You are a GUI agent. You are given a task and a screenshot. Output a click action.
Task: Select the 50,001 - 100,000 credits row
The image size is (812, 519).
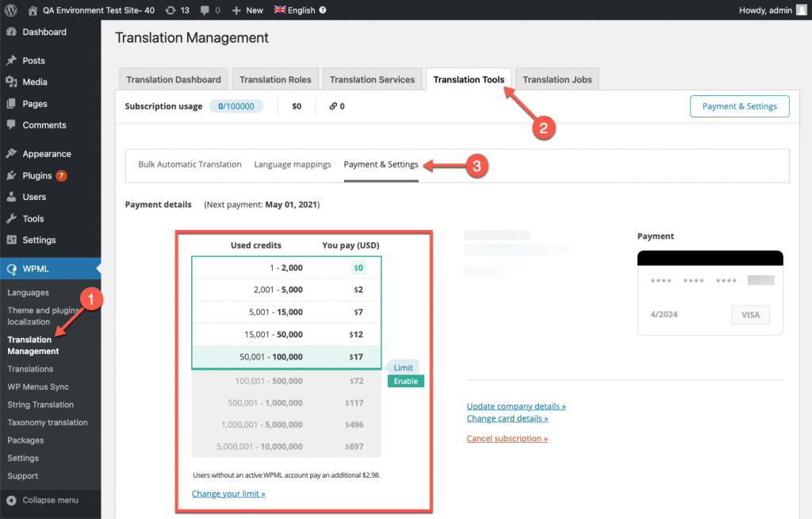[x=286, y=357]
